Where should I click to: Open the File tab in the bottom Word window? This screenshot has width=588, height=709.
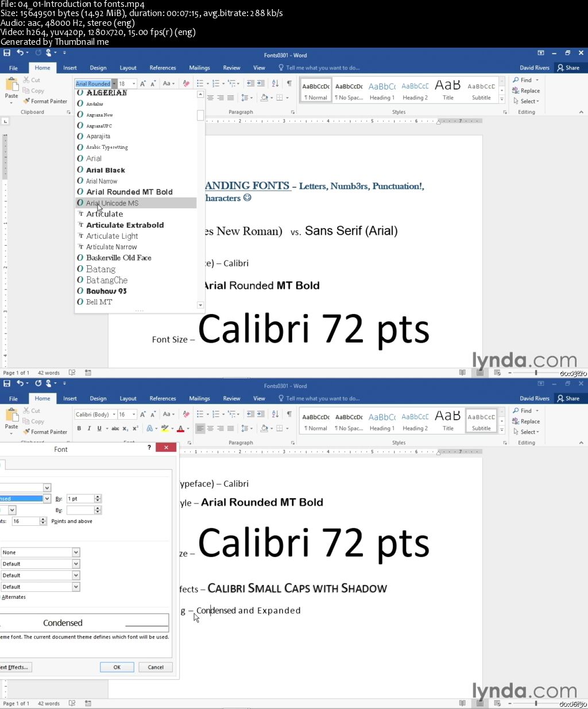pos(13,398)
